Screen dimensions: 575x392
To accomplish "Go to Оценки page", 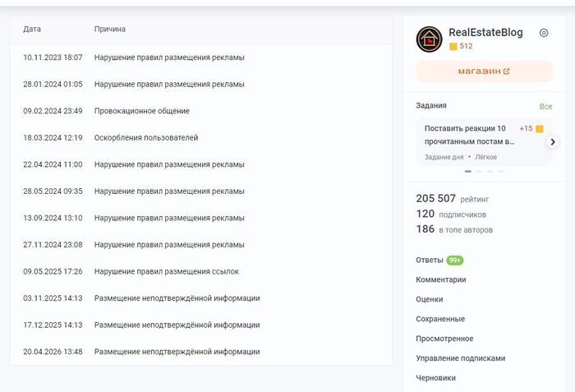I will tap(429, 299).
